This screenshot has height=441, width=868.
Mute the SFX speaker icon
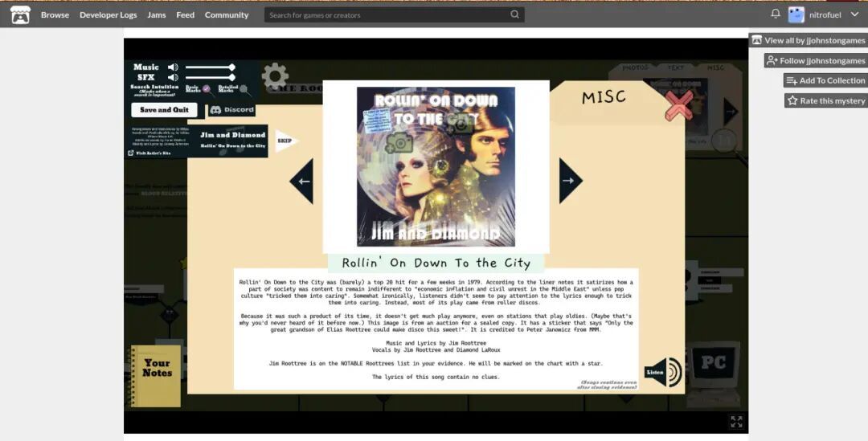[x=174, y=77]
